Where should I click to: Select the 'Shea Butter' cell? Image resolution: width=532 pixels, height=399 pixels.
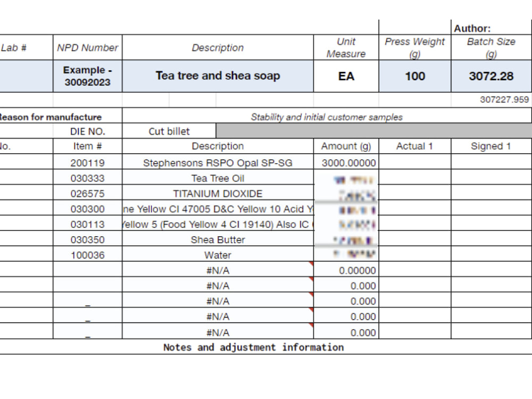point(218,239)
